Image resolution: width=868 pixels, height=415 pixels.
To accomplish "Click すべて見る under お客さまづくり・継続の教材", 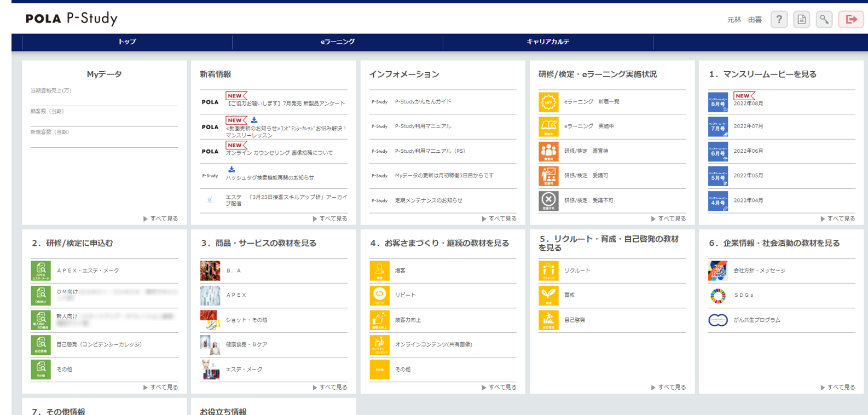I will tap(499, 387).
